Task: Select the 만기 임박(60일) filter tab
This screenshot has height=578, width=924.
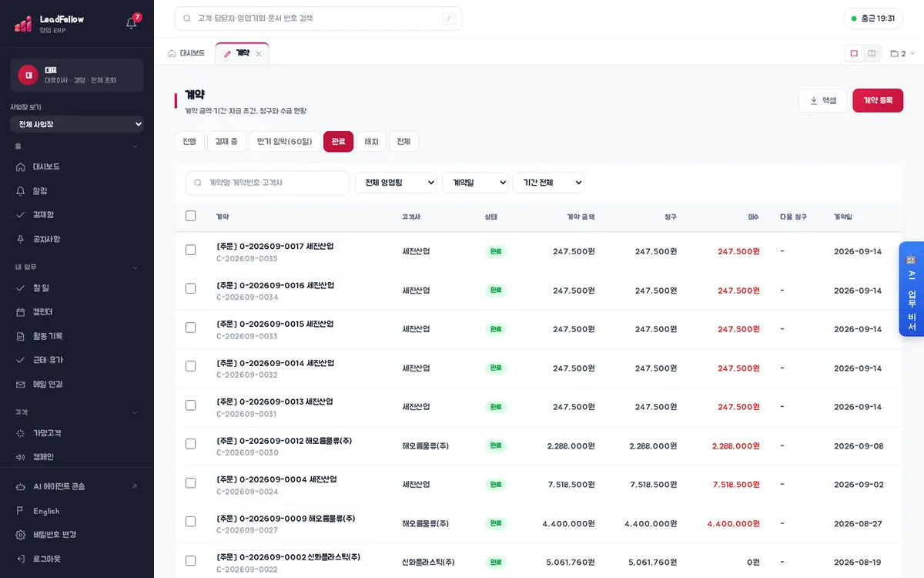Action: click(285, 142)
